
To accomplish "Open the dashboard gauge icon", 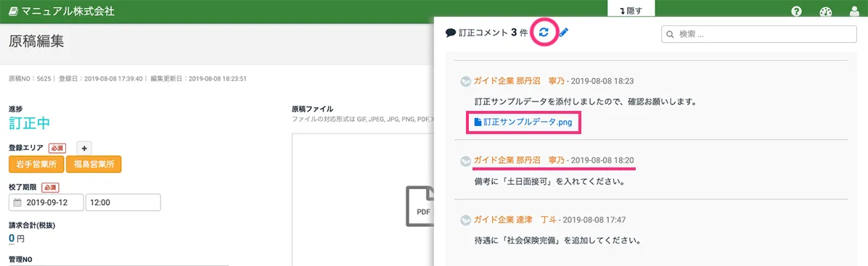I will pyautogui.click(x=826, y=12).
